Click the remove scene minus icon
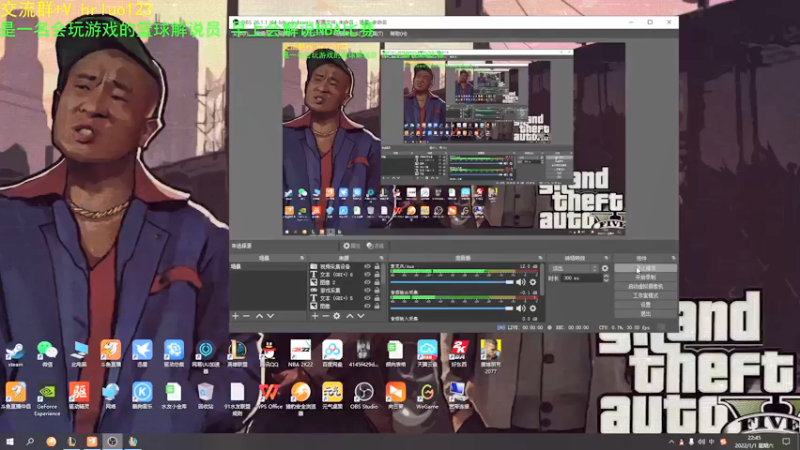The image size is (800, 450). [247, 316]
